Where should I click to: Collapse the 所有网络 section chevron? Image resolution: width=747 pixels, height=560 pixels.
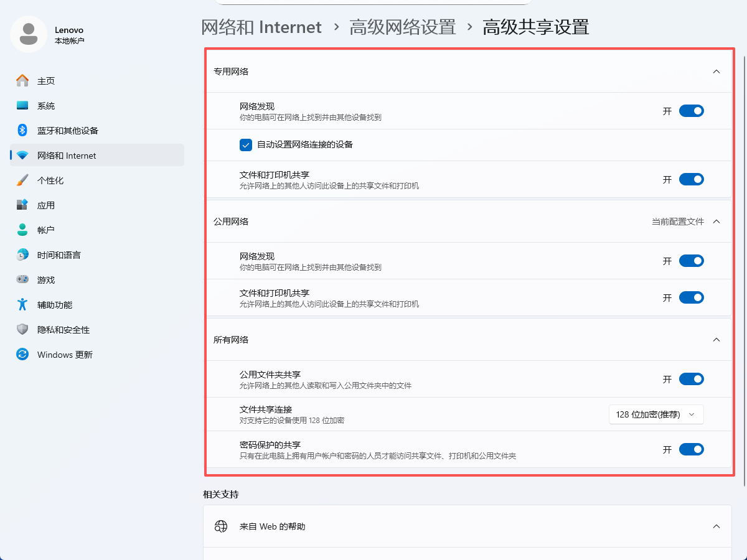[x=716, y=340]
